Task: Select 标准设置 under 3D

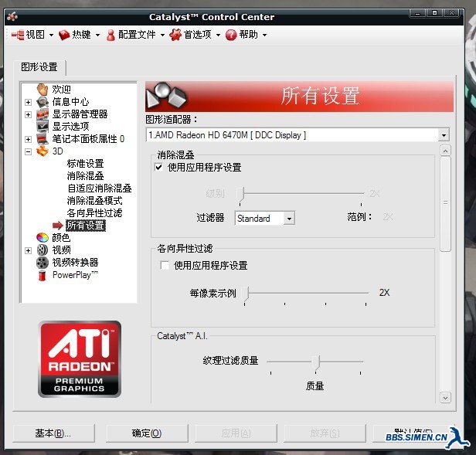Action: coord(86,164)
